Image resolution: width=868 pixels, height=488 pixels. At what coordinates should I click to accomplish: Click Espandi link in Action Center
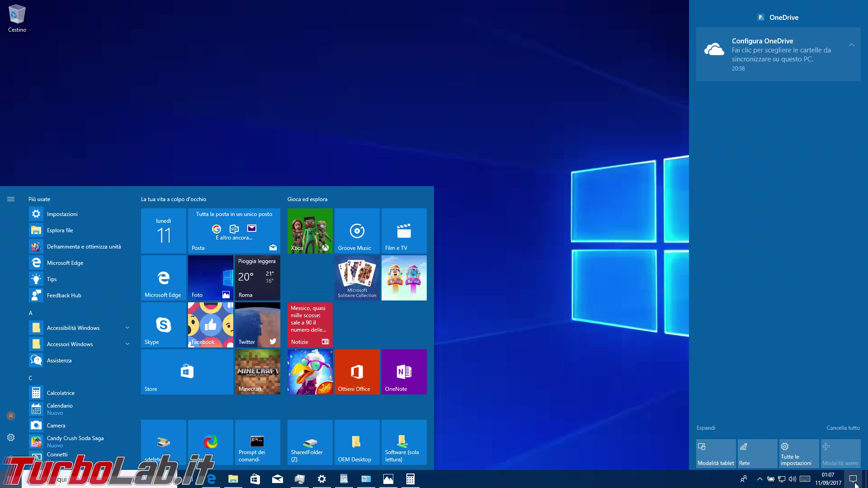coord(706,427)
